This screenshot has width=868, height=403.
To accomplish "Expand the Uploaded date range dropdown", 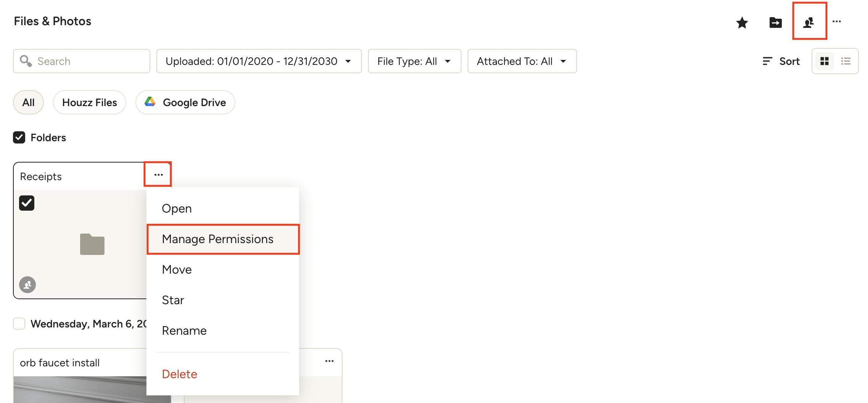I will [259, 61].
